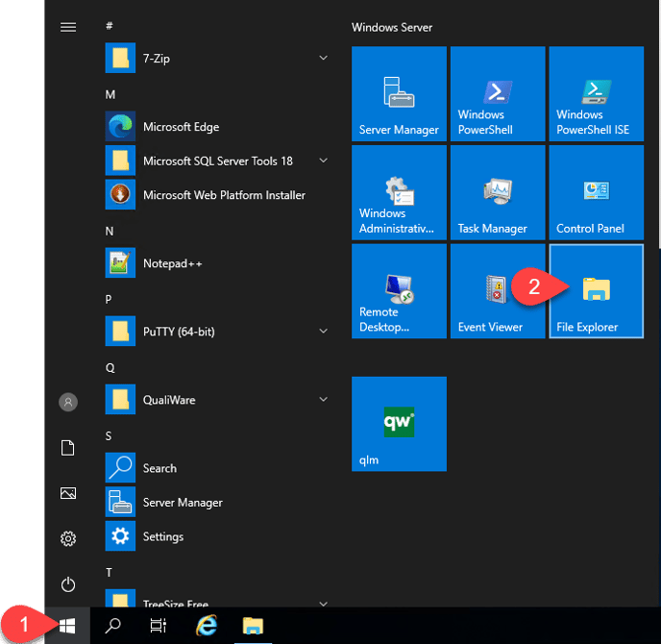661x644 pixels.
Task: Open the Windows Administrative Tools tile
Action: pos(399,192)
